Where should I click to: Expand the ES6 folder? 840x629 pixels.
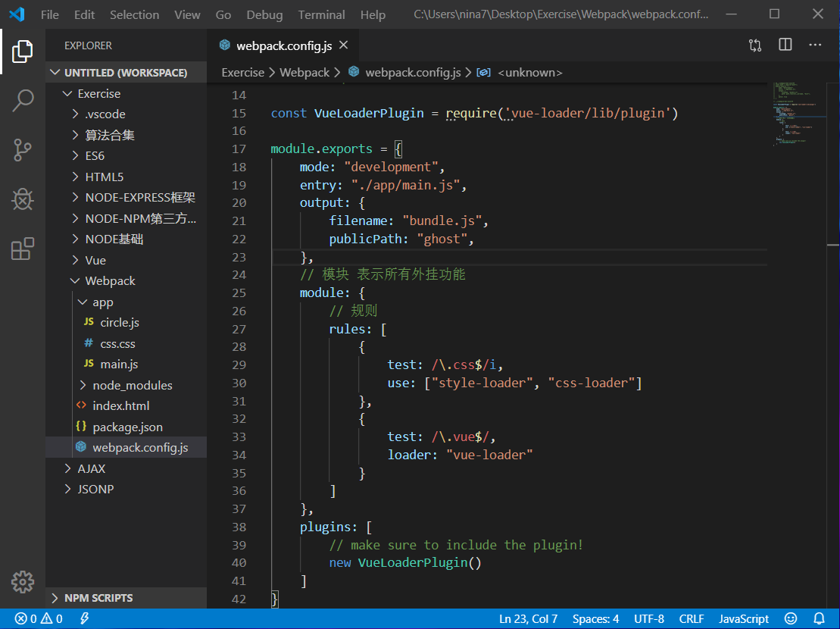[x=126, y=156]
